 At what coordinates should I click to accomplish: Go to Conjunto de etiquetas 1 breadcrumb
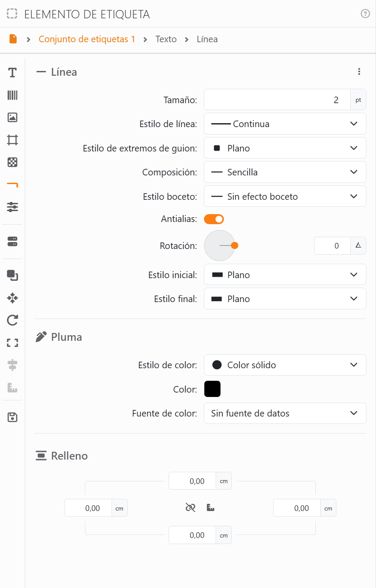[x=87, y=39]
